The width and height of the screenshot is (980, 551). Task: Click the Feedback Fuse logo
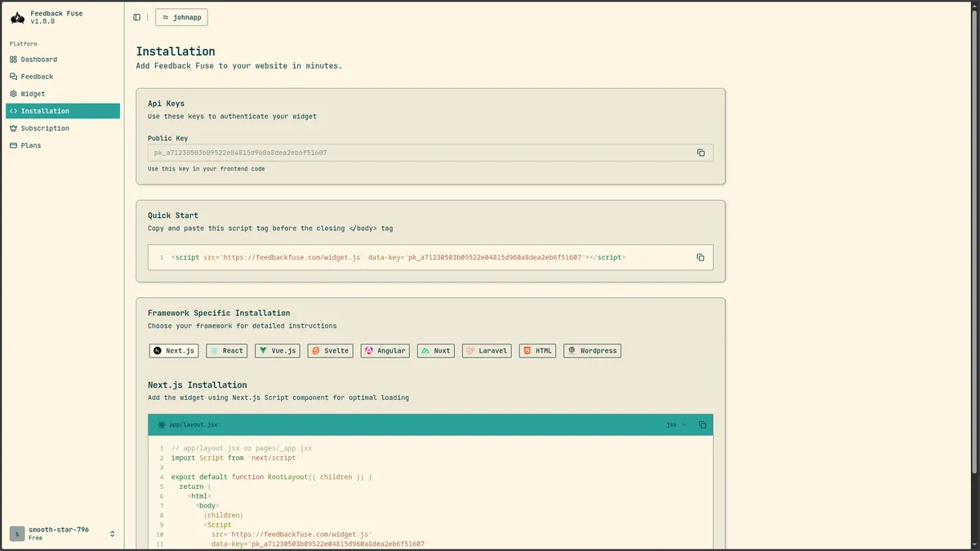pyautogui.click(x=17, y=17)
